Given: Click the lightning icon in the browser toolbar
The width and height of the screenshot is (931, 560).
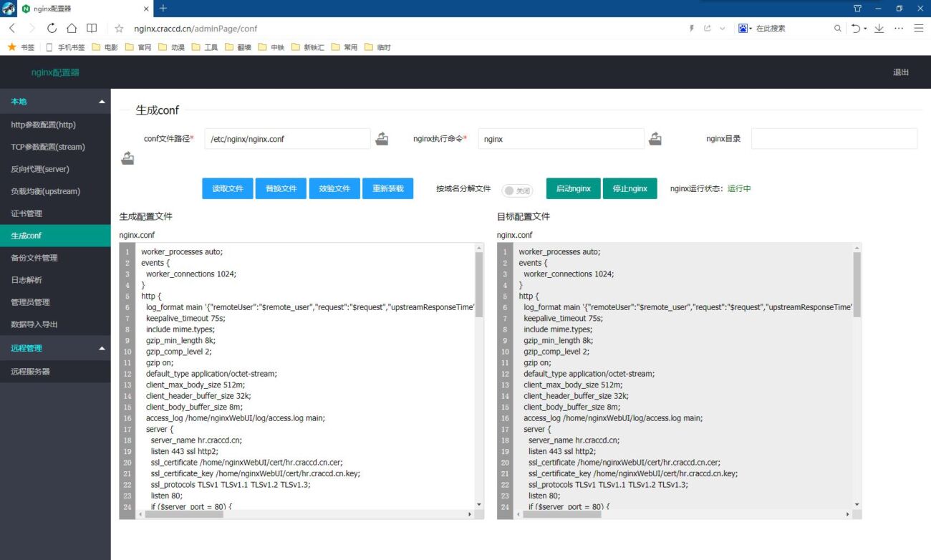Looking at the screenshot, I should pos(690,28).
